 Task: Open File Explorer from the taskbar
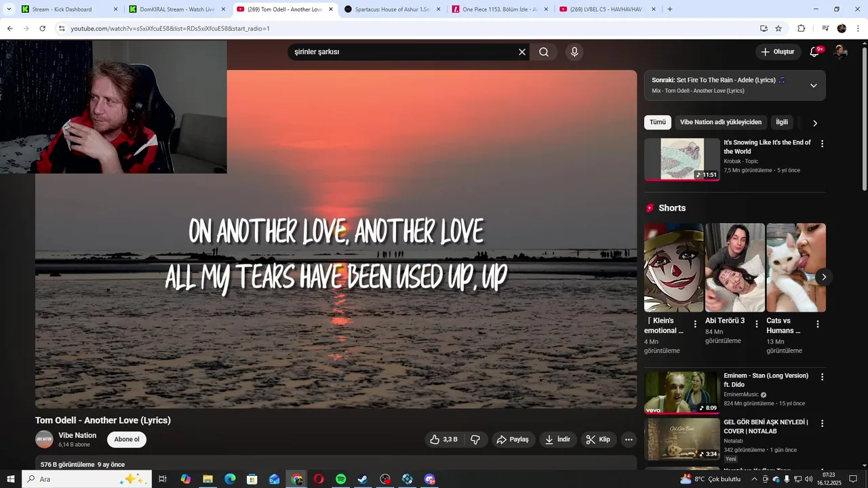pyautogui.click(x=208, y=479)
